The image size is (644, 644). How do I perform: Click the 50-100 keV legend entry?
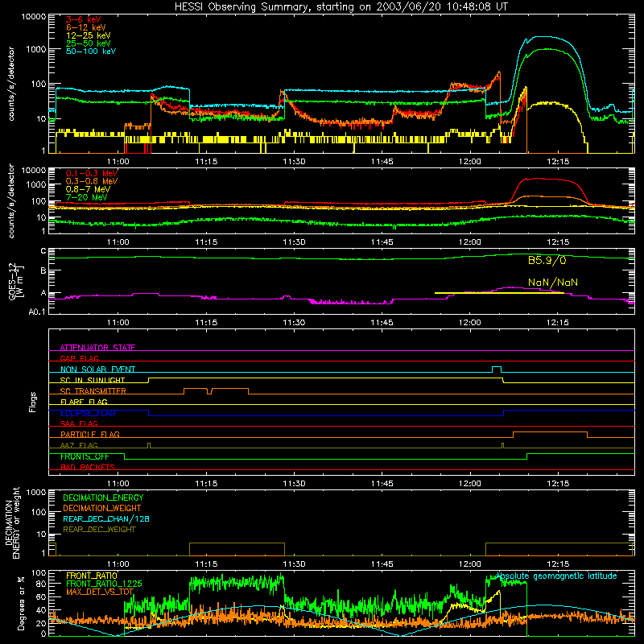[x=90, y=52]
